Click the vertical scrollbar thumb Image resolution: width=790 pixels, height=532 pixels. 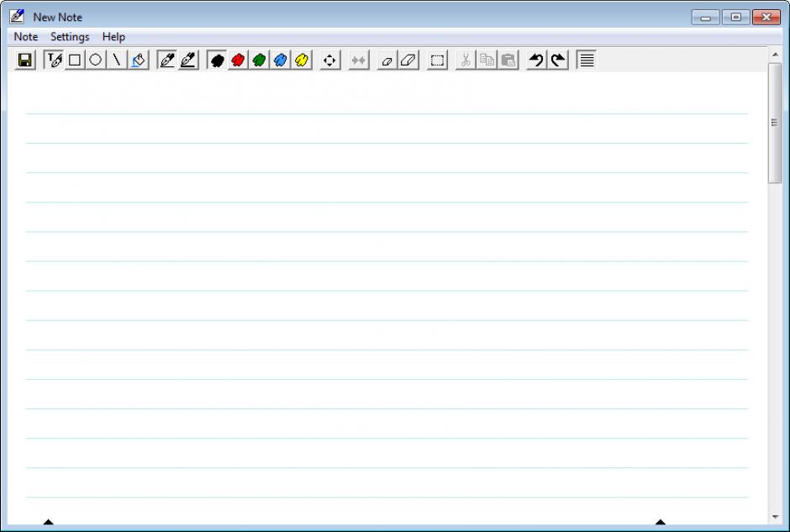[x=775, y=123]
